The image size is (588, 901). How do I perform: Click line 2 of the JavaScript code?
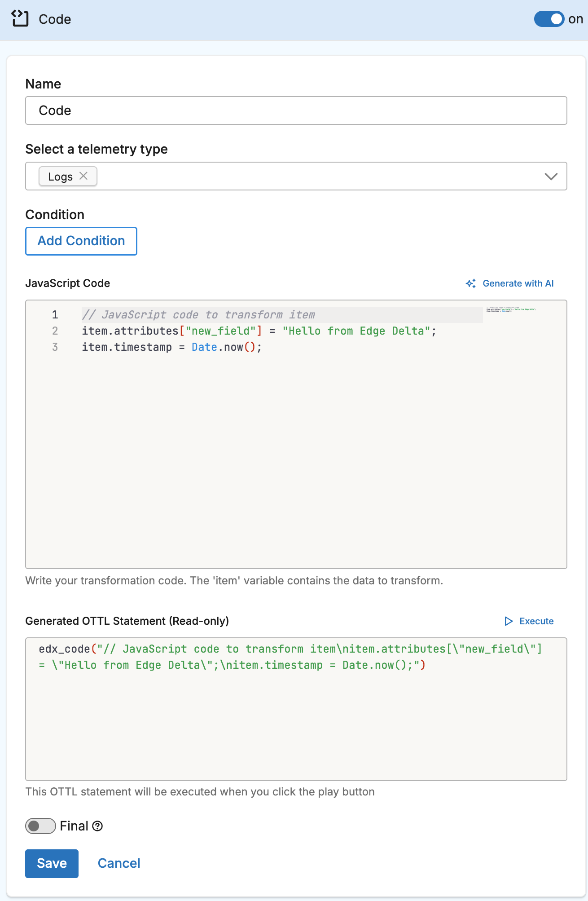tap(259, 331)
